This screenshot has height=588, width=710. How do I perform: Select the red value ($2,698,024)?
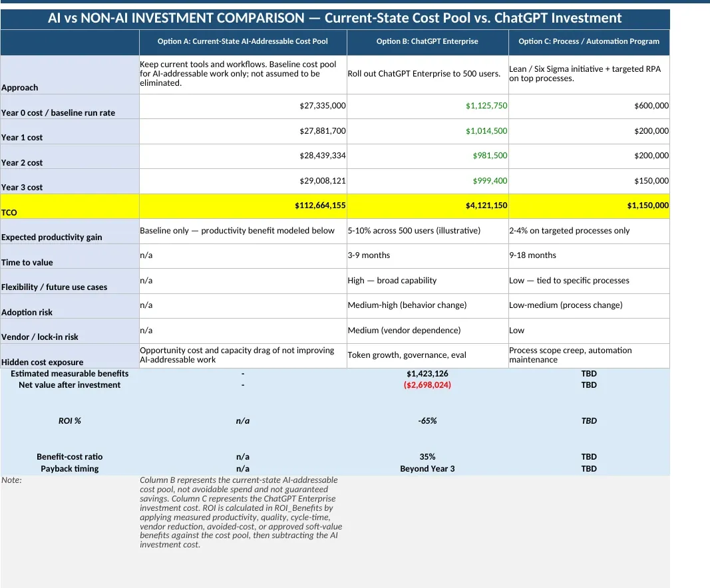(427, 385)
